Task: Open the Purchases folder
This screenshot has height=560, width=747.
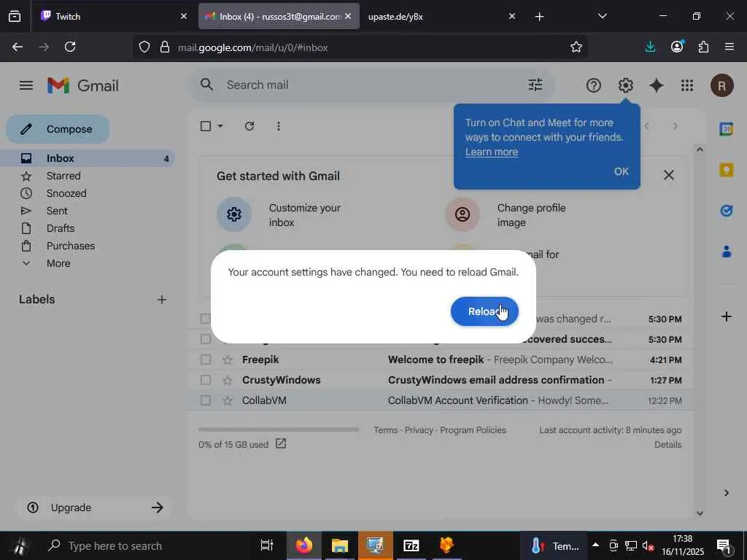Action: coord(71,246)
